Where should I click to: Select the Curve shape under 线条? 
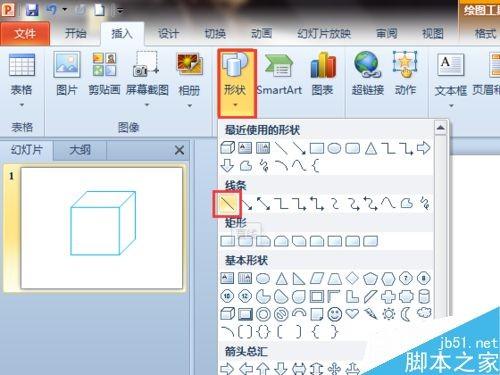(388, 203)
